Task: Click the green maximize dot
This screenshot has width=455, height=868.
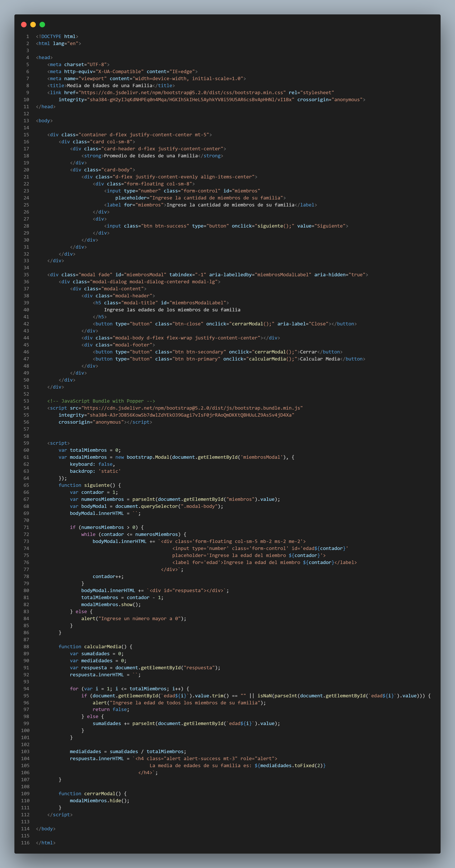Action: point(42,24)
